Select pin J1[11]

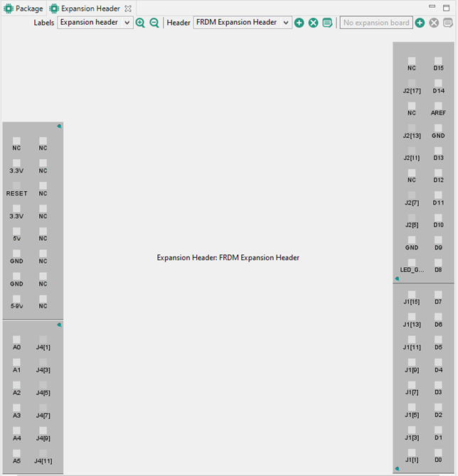412,340
